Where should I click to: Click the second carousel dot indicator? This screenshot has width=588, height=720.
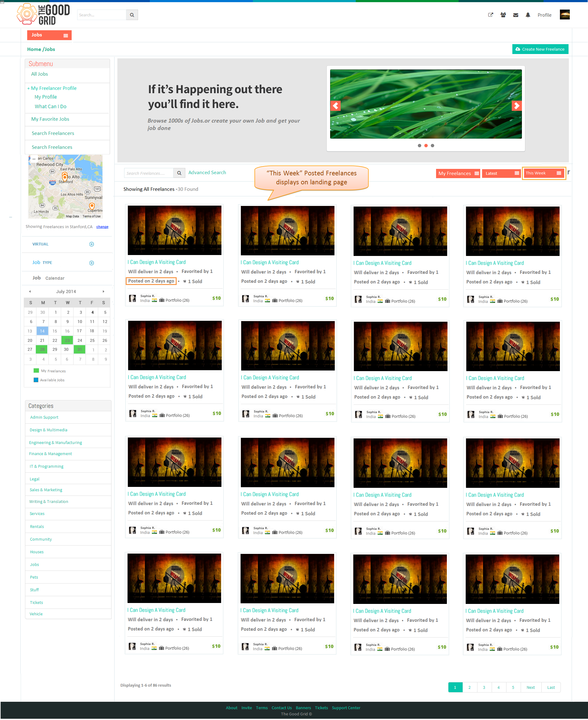[426, 146]
